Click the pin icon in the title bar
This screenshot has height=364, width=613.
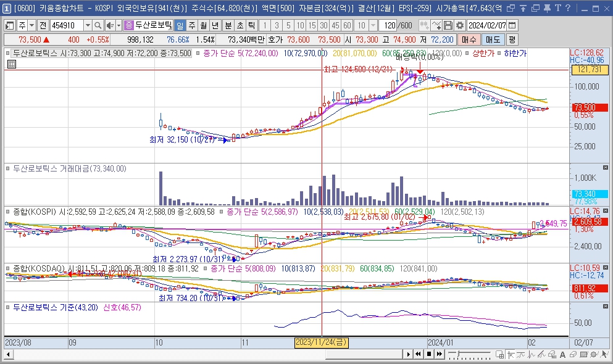[547, 8]
